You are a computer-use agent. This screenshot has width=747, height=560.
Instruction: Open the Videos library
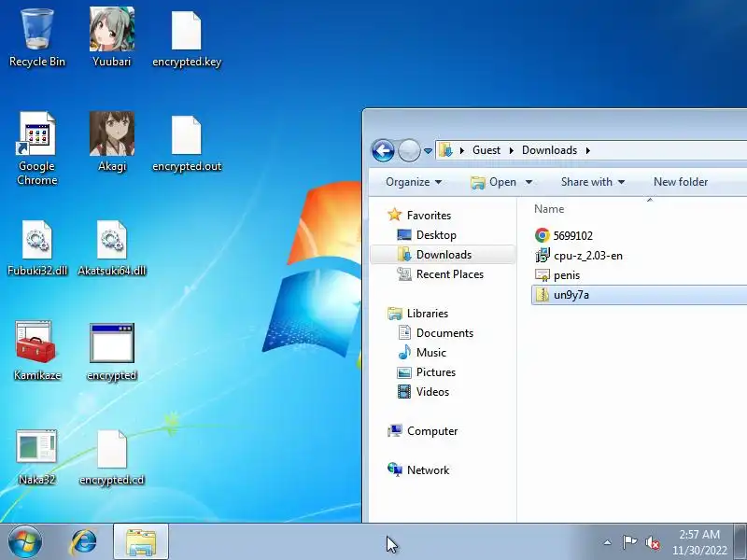424,391
